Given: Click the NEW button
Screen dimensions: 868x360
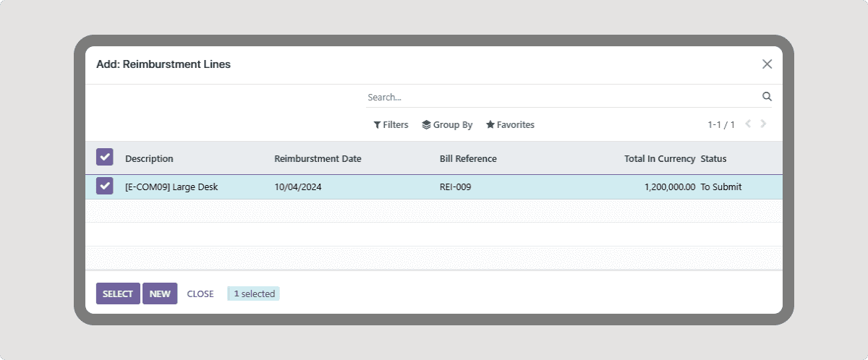Looking at the screenshot, I should tap(160, 293).
